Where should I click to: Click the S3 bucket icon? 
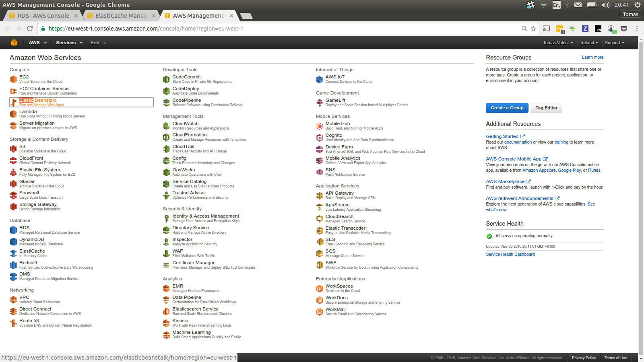tap(13, 149)
